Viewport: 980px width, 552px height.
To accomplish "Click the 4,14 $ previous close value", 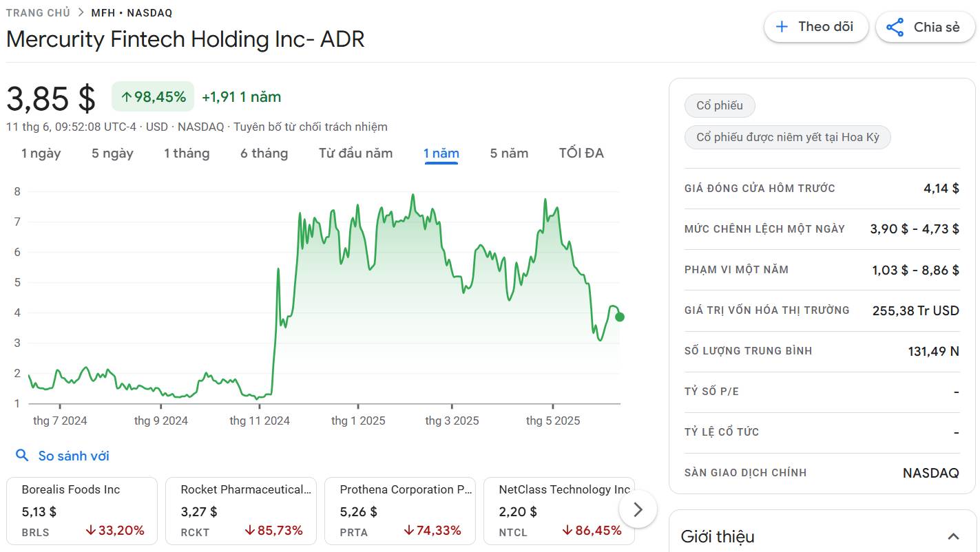I will click(941, 189).
